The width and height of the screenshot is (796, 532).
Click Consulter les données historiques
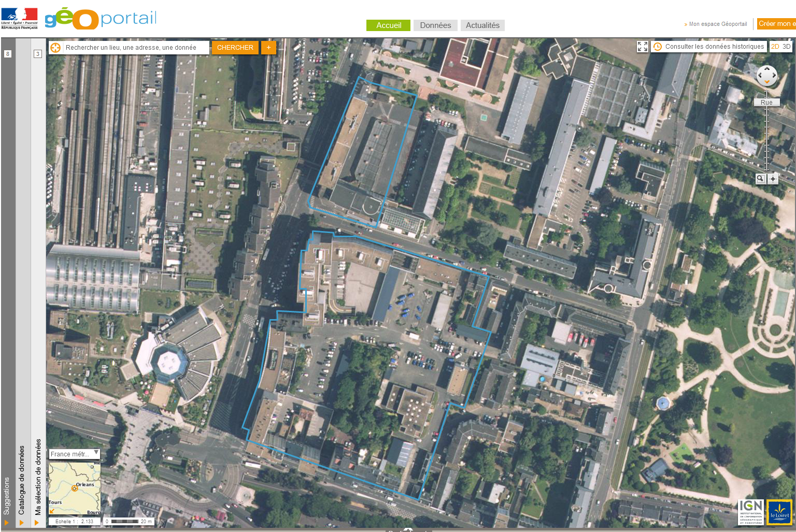709,47
